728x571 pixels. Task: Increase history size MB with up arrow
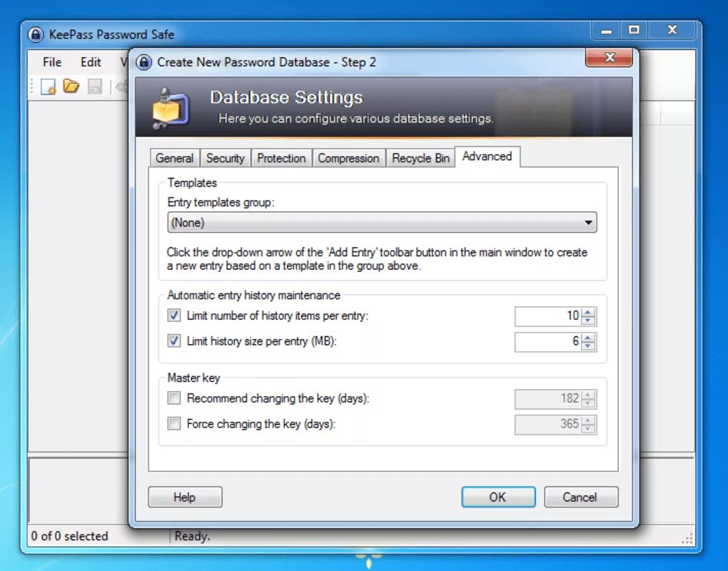click(588, 338)
